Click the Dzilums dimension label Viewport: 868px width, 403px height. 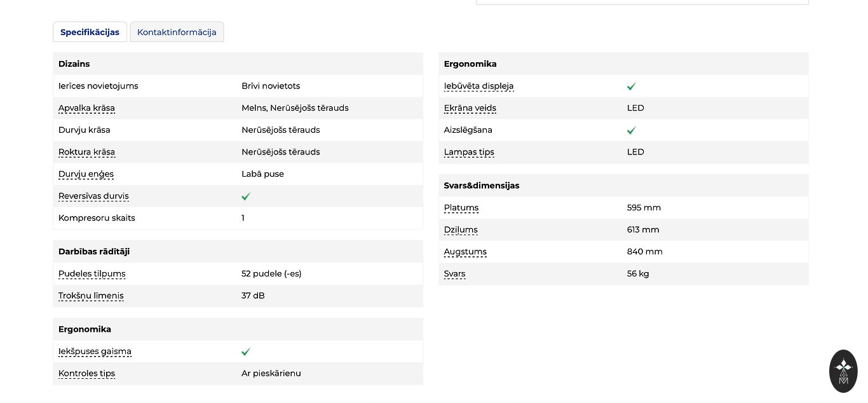click(x=461, y=230)
